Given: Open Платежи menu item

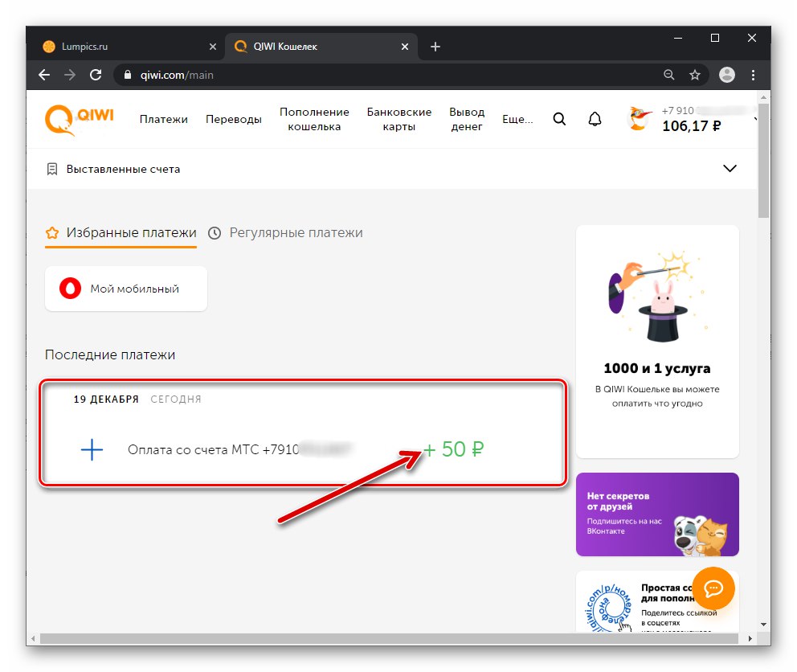Looking at the screenshot, I should tap(164, 119).
